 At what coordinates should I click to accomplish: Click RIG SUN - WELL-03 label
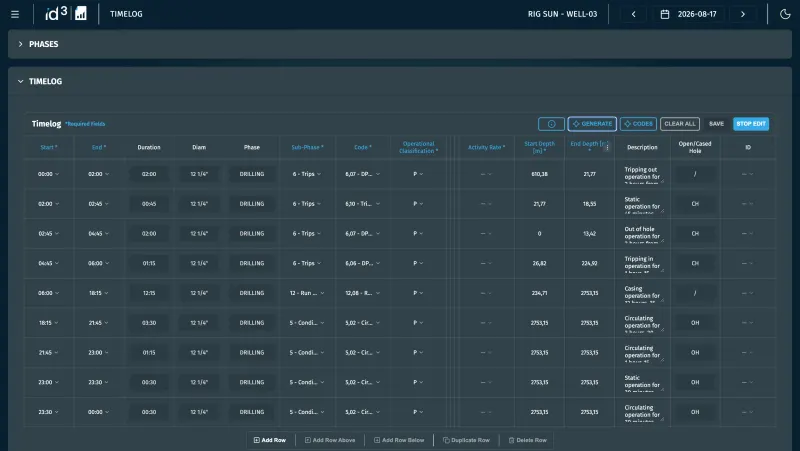(x=562, y=14)
